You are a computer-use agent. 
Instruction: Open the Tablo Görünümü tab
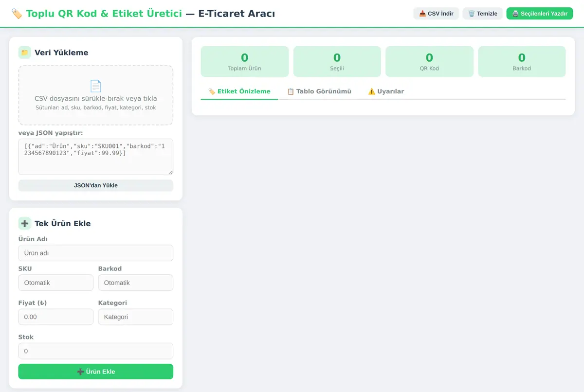coord(319,91)
